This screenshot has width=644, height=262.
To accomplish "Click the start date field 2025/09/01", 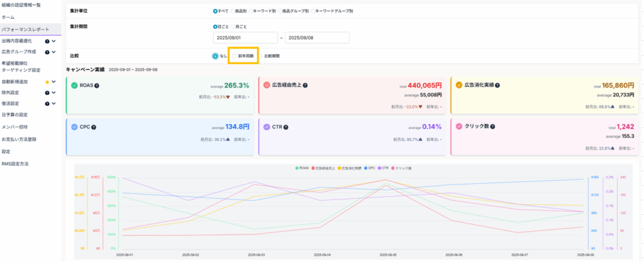I will pos(247,38).
